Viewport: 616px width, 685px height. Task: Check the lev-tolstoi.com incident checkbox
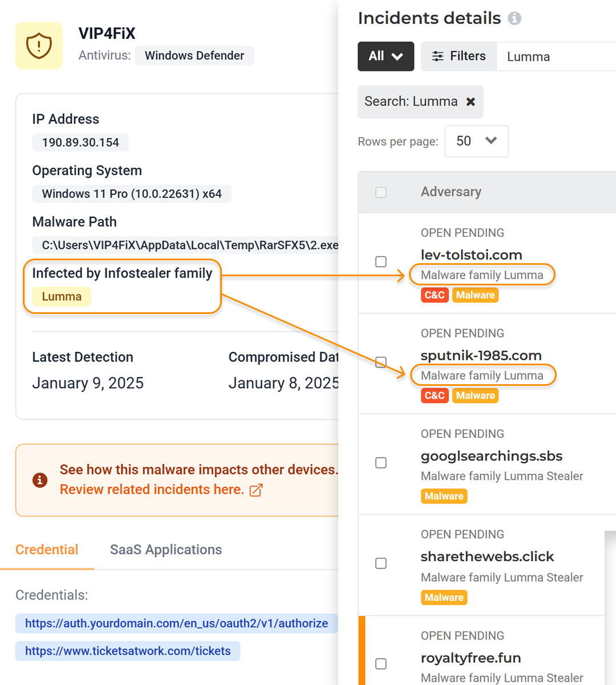[x=381, y=261]
